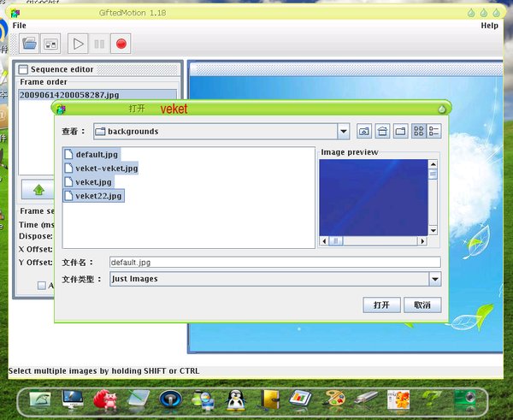513x420 pixels.
Task: Click the default.jpg file icon
Action: point(68,154)
